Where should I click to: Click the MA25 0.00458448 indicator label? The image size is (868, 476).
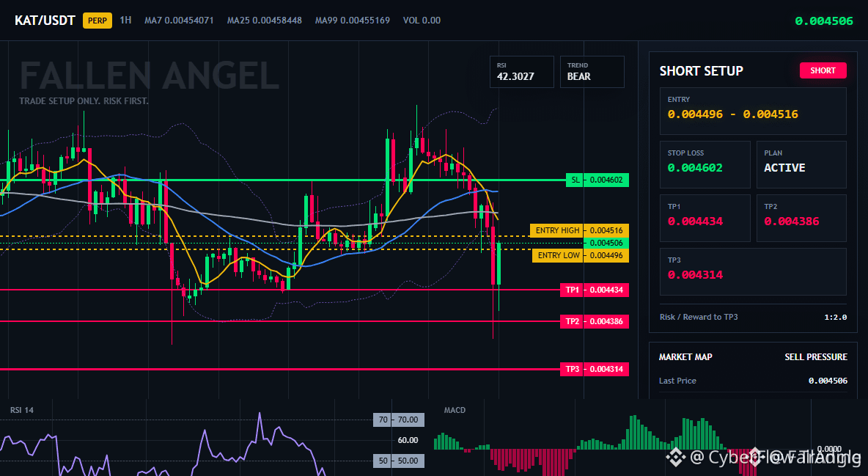264,21
